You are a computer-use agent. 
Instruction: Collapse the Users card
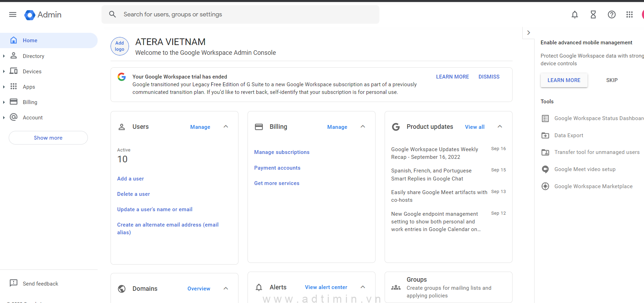tap(226, 126)
